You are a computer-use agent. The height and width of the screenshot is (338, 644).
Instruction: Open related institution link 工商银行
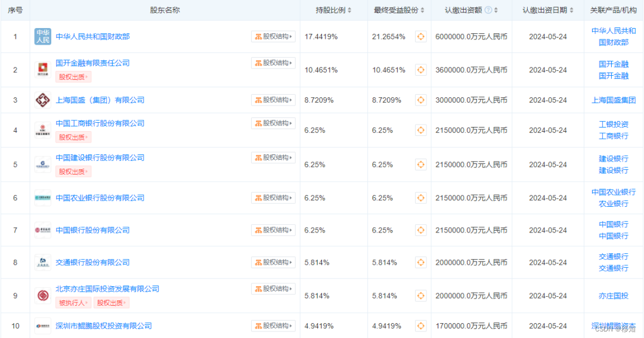614,136
